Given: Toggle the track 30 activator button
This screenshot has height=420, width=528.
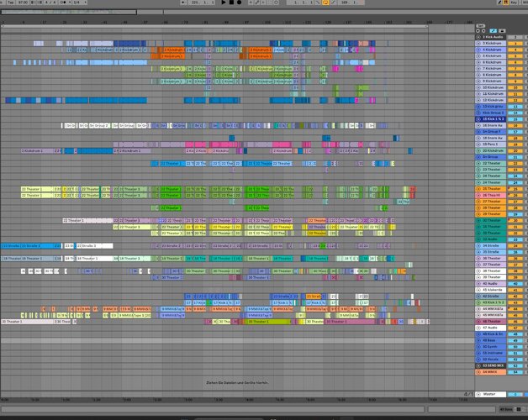Looking at the screenshot, I should (x=515, y=220).
